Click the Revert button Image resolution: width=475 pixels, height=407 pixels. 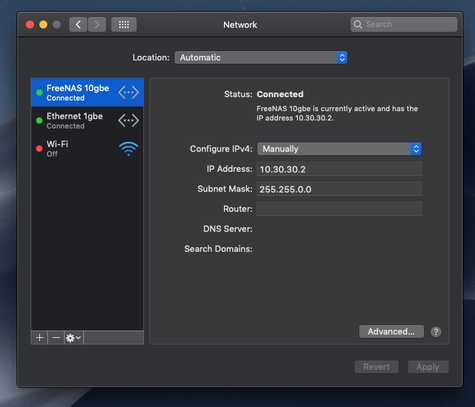pos(376,367)
